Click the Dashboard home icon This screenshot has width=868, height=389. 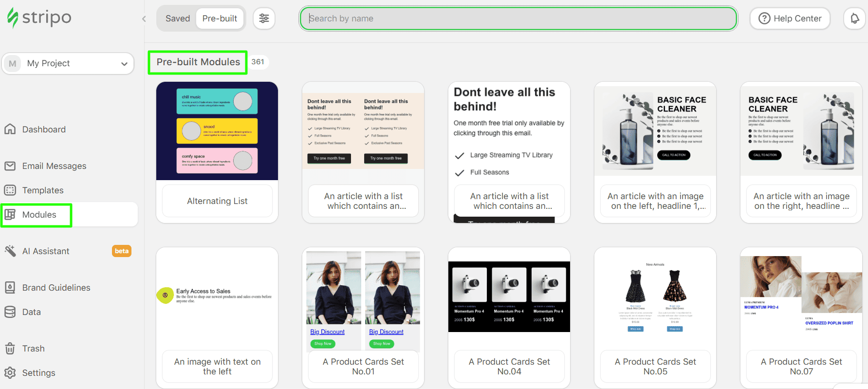tap(10, 129)
